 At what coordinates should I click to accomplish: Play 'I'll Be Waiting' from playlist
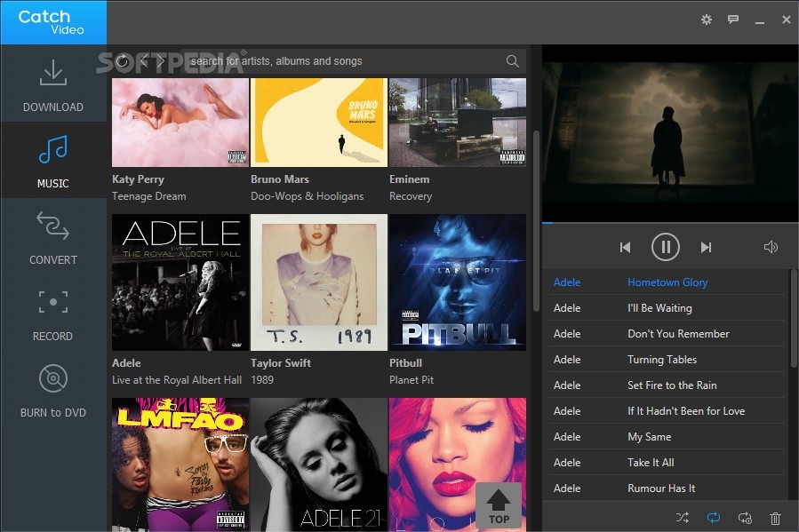pos(667,308)
